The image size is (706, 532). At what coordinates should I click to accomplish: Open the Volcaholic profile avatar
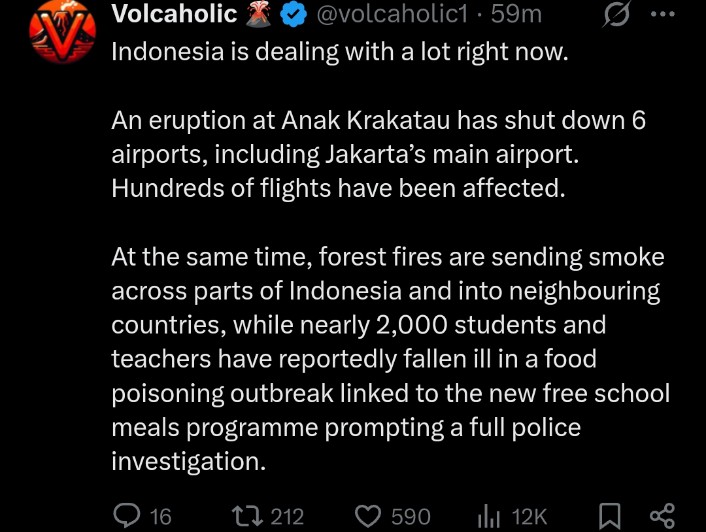click(63, 31)
